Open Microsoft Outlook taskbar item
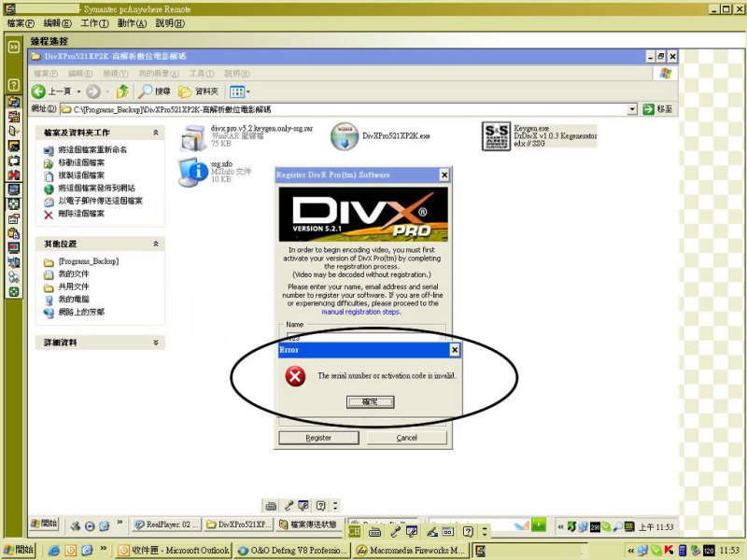This screenshot has height=560, width=747. point(174,551)
